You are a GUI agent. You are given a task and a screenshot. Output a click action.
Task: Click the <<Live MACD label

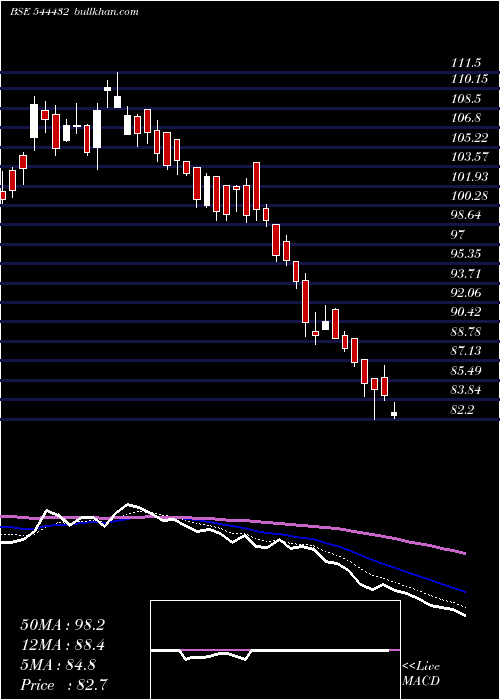[x=421, y=674]
